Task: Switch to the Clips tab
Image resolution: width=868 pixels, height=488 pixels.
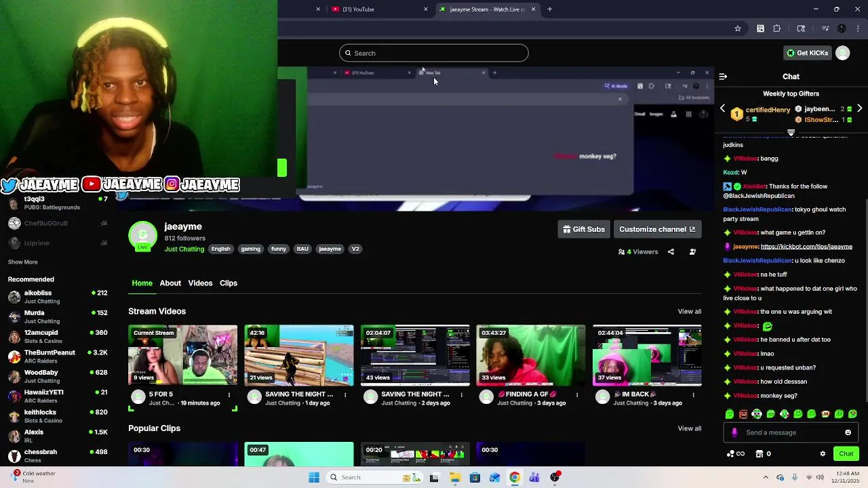Action: pyautogui.click(x=229, y=283)
